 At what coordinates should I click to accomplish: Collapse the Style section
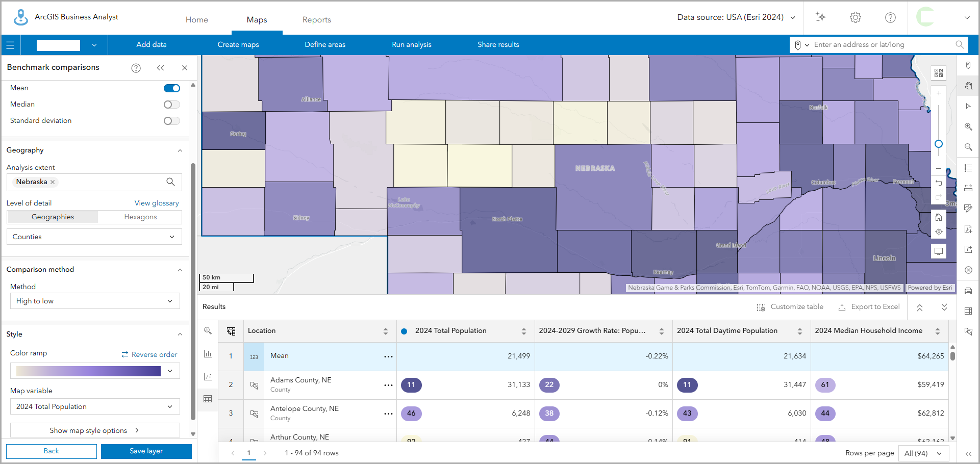pyautogui.click(x=180, y=334)
